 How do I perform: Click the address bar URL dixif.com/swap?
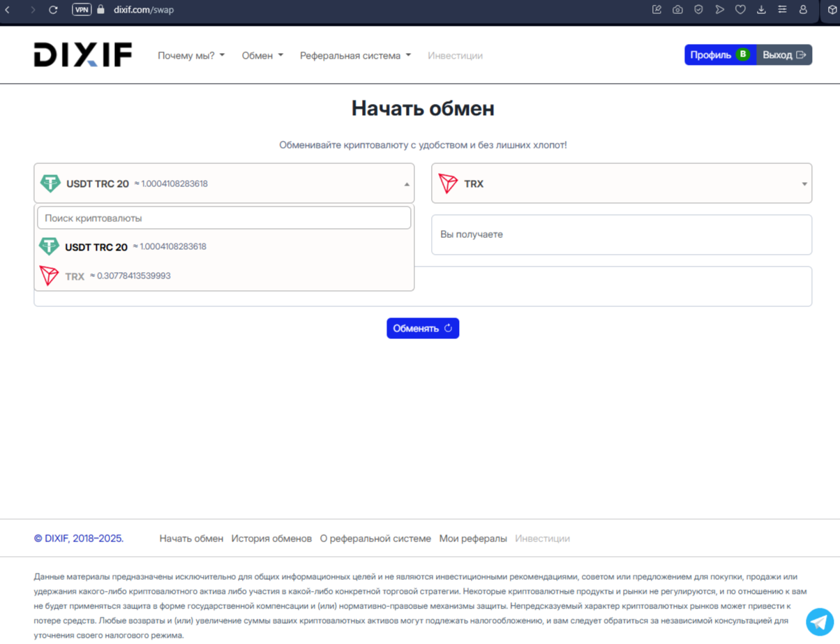pyautogui.click(x=144, y=10)
